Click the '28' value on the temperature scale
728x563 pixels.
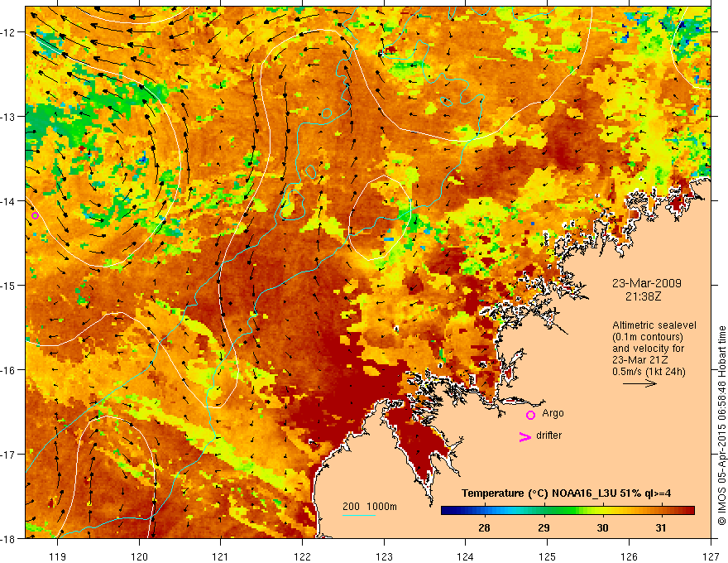pos(484,528)
